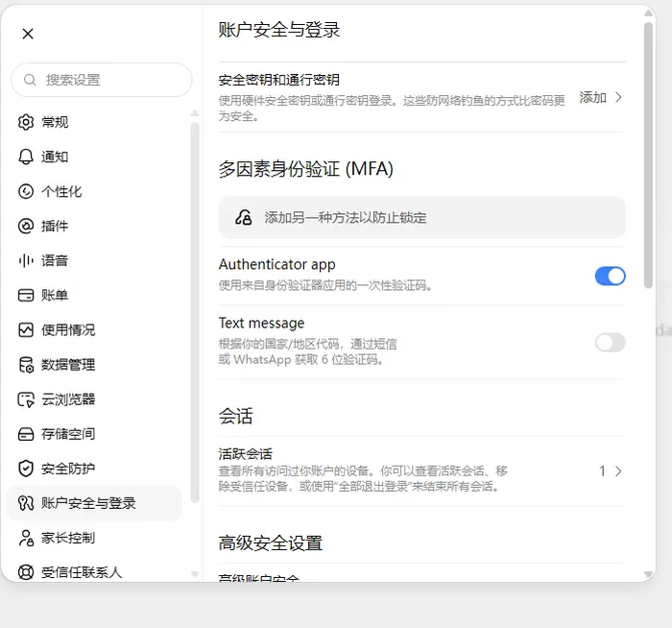This screenshot has width=672, height=628.
Task: Switch to the 通知 tab
Action: (x=94, y=157)
